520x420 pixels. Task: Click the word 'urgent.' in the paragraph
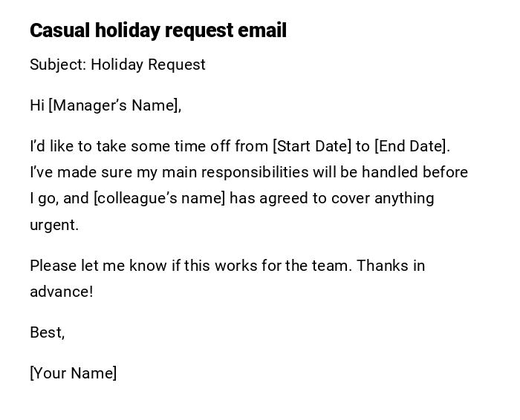53,225
